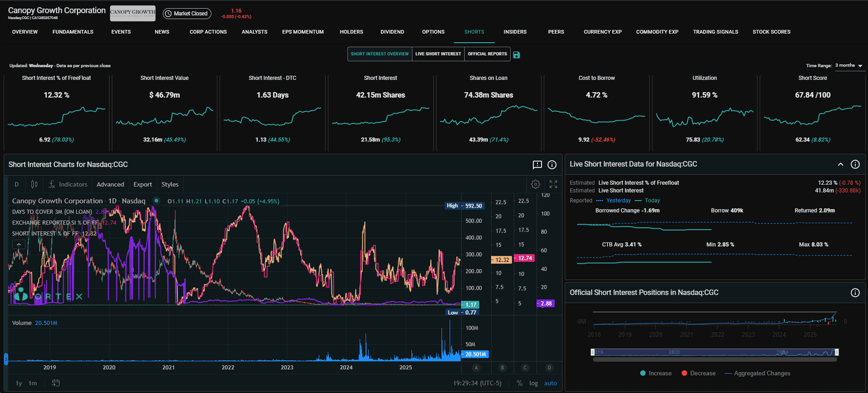868x393 pixels.
Task: Open the go-to-date calendar icon
Action: (56, 383)
